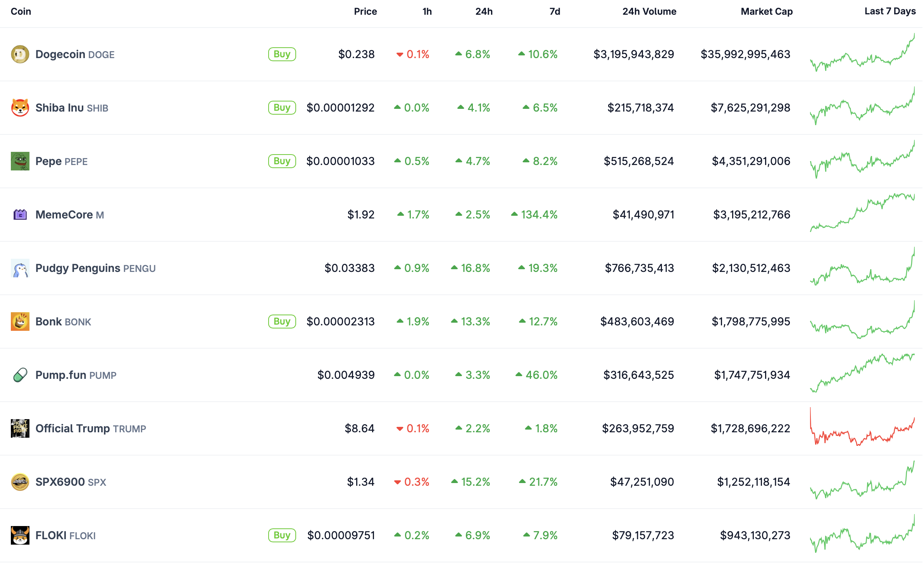The width and height of the screenshot is (924, 564).
Task: Open Official Trump red sparkline chart
Action: [862, 428]
